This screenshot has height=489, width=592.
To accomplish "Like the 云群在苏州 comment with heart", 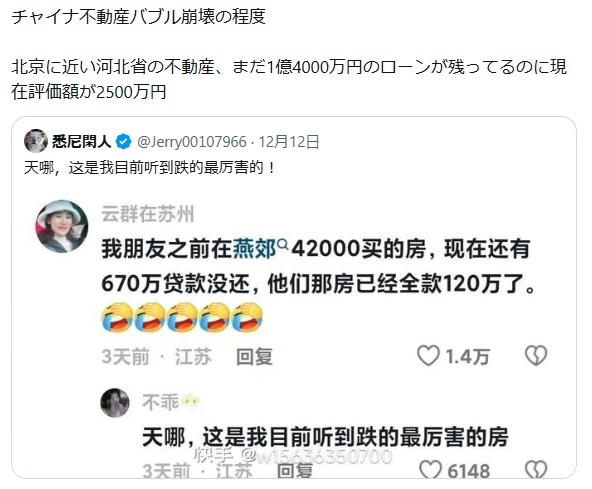I will [x=428, y=356].
